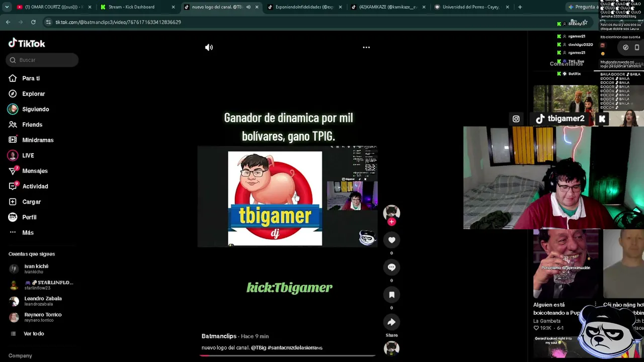Expand Ver todo followed accounts
Screen dimensions: 644x362
[27, 334]
